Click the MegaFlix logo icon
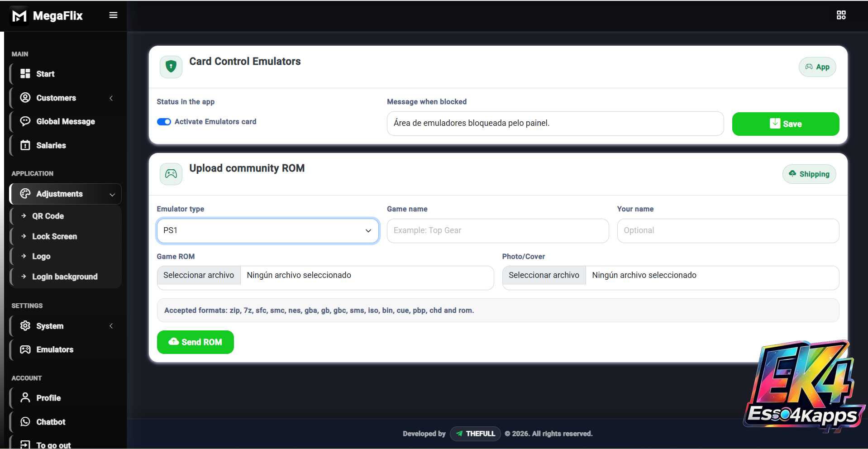Viewport: 868px width, 449px height. point(19,16)
